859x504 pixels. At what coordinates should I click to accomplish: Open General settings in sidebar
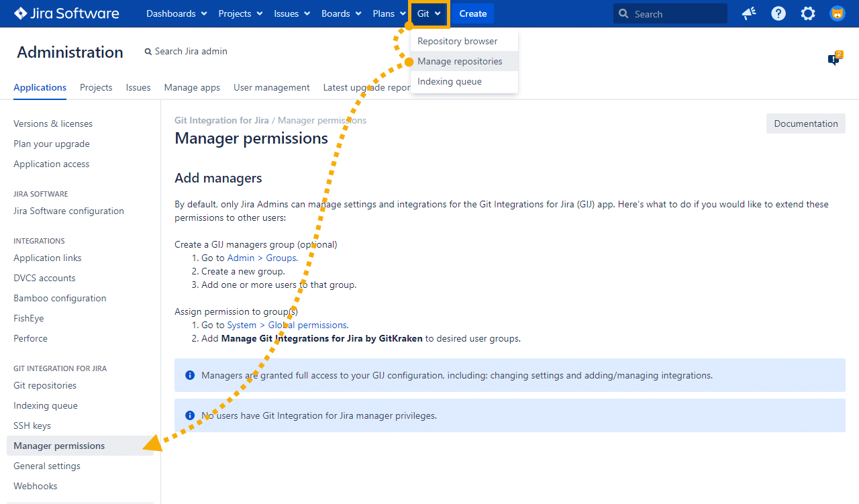[x=47, y=466]
